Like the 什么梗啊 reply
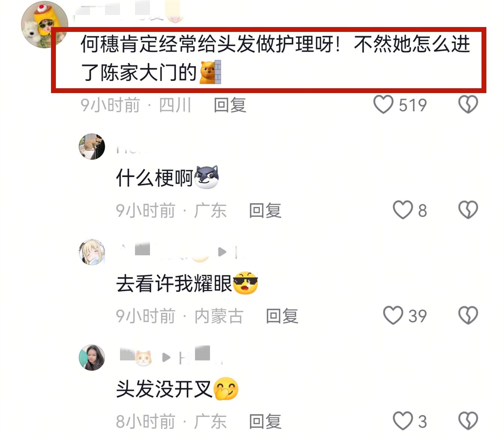The height and width of the screenshot is (437, 504). pos(403,210)
